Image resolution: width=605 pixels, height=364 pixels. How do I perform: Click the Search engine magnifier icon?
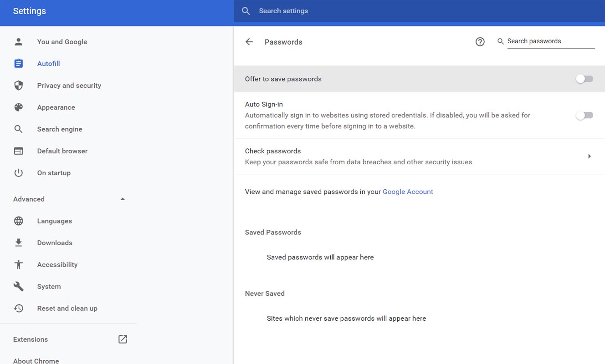(x=18, y=129)
